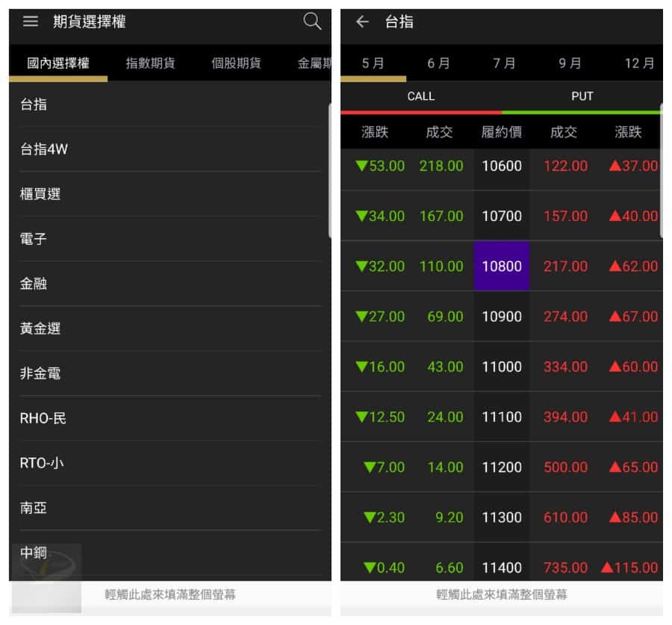Go back using the arrow icon
Screen dimensions: 672x625
(362, 22)
